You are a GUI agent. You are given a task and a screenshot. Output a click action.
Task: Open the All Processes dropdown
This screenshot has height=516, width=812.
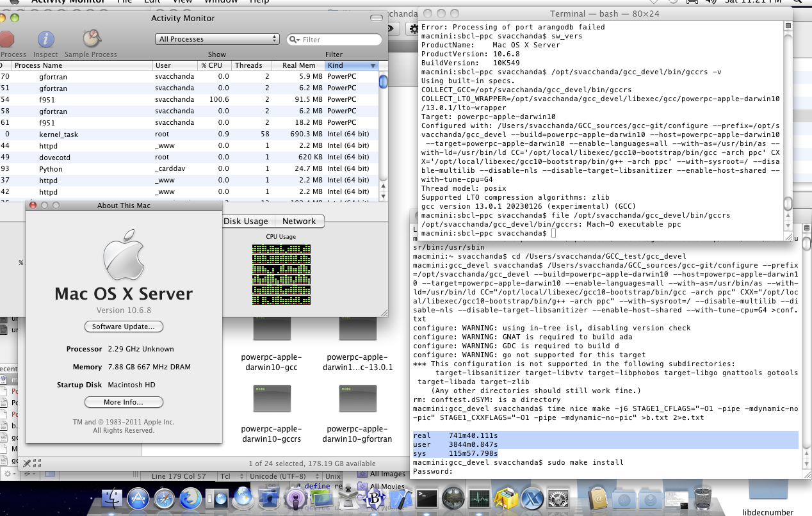tap(217, 39)
